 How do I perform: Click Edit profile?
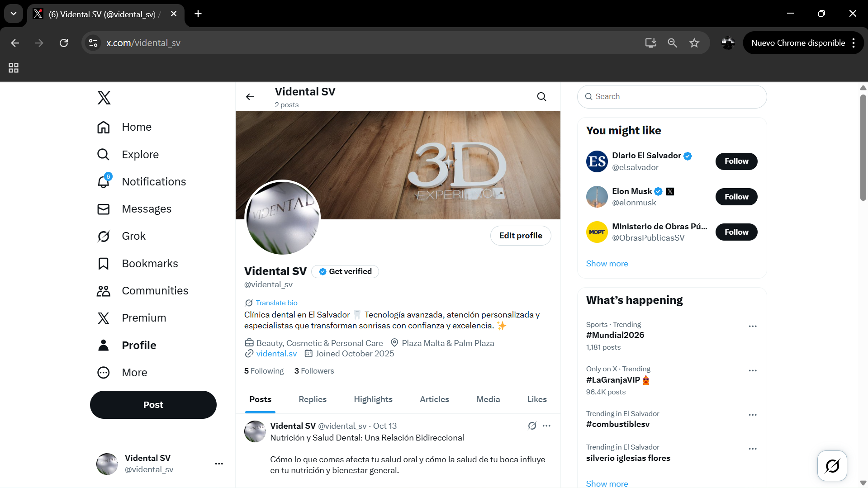pos(521,236)
